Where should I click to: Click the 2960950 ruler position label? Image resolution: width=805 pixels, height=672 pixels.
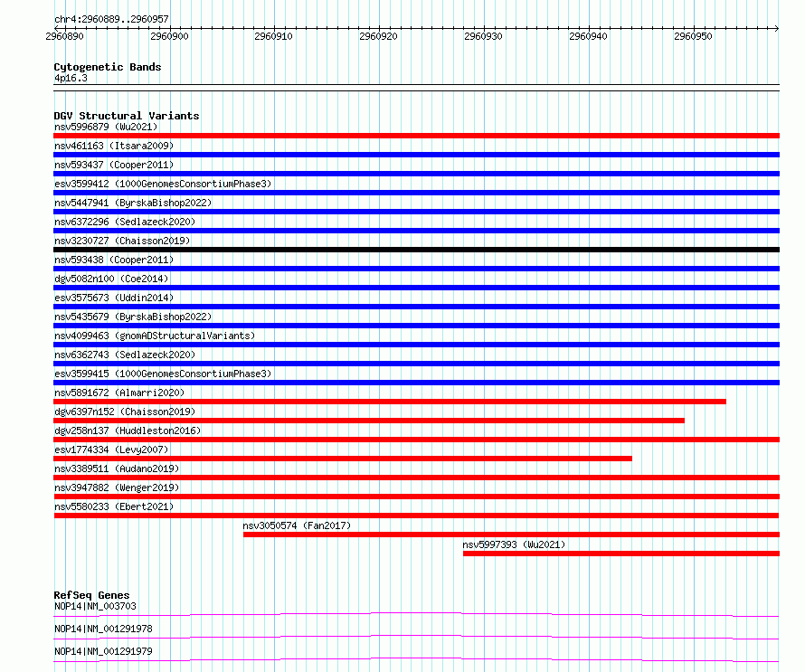[x=693, y=36]
